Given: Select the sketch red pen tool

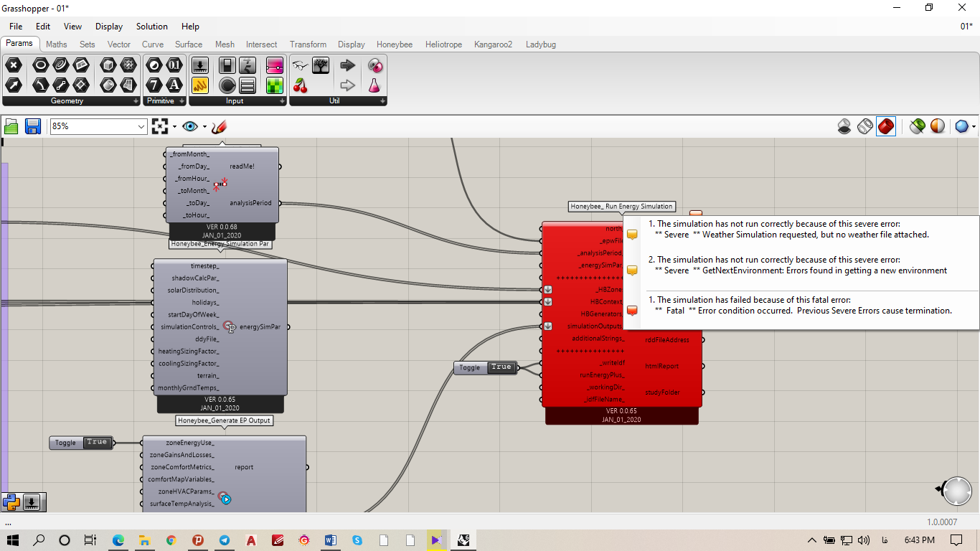Looking at the screenshot, I should pyautogui.click(x=219, y=126).
